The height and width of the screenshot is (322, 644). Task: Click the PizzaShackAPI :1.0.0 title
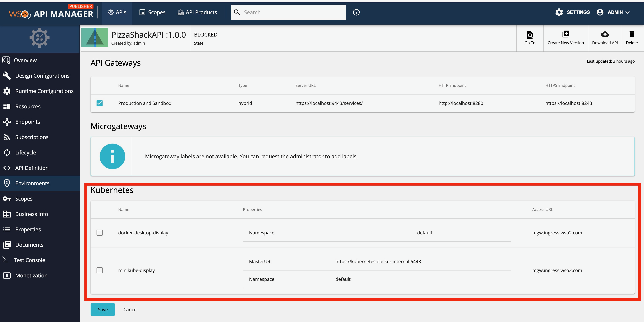click(x=149, y=35)
